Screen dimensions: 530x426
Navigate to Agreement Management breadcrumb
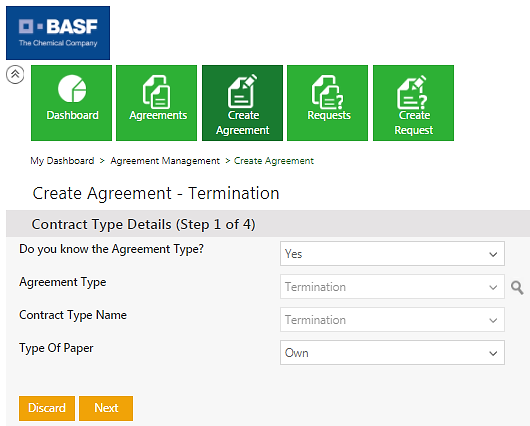[165, 161]
